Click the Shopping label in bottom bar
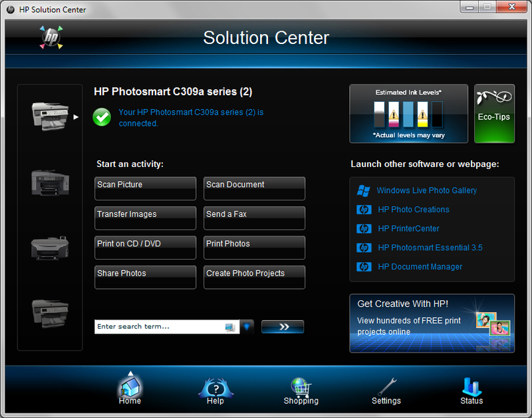The height and width of the screenshot is (418, 532). coord(301,401)
